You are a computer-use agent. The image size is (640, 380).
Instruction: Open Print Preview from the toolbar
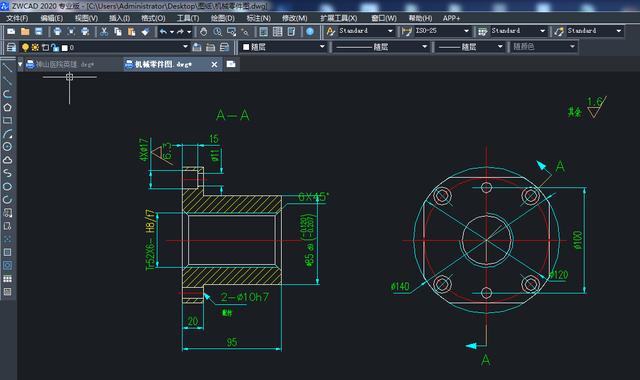[71, 31]
